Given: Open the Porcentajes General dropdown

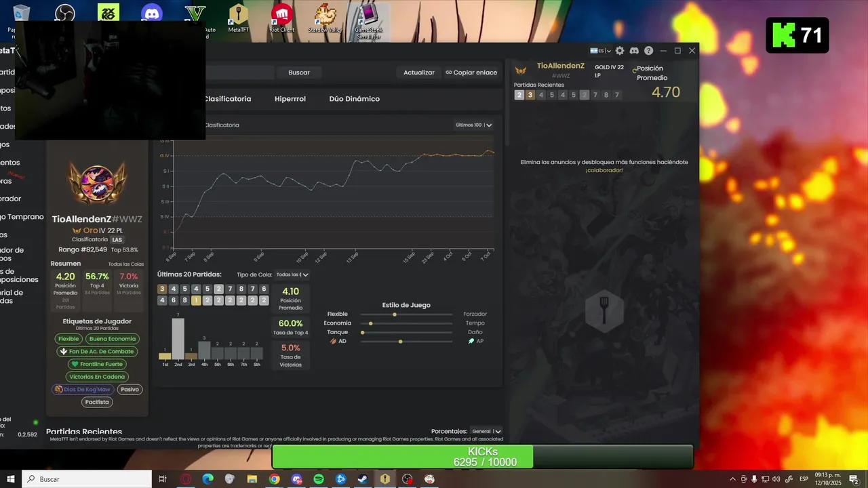Looking at the screenshot, I should [486, 431].
